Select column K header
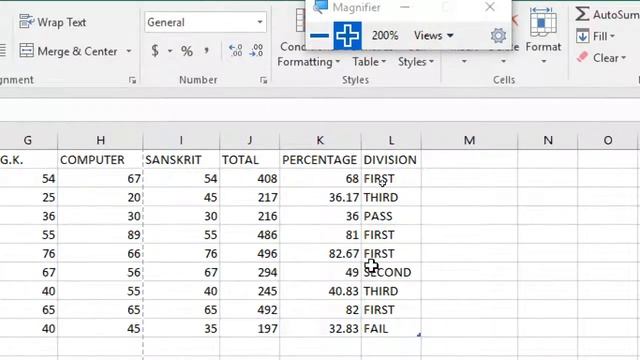The image size is (640, 360). click(x=320, y=140)
